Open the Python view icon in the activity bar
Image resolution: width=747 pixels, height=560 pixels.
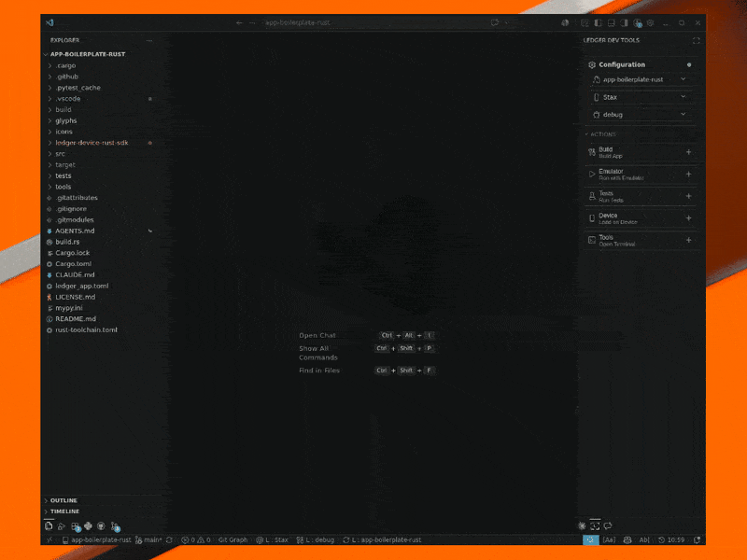click(x=88, y=526)
